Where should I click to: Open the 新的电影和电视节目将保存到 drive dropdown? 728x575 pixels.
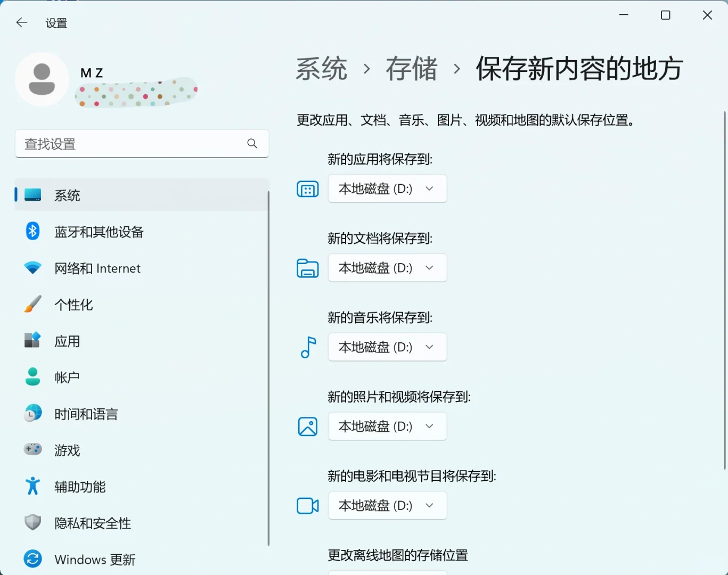click(387, 505)
